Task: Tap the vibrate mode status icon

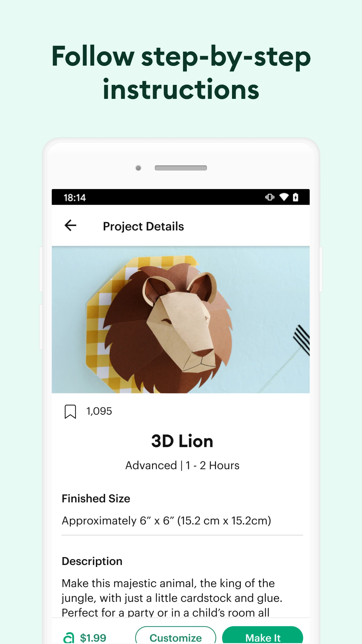Action: 270,197
